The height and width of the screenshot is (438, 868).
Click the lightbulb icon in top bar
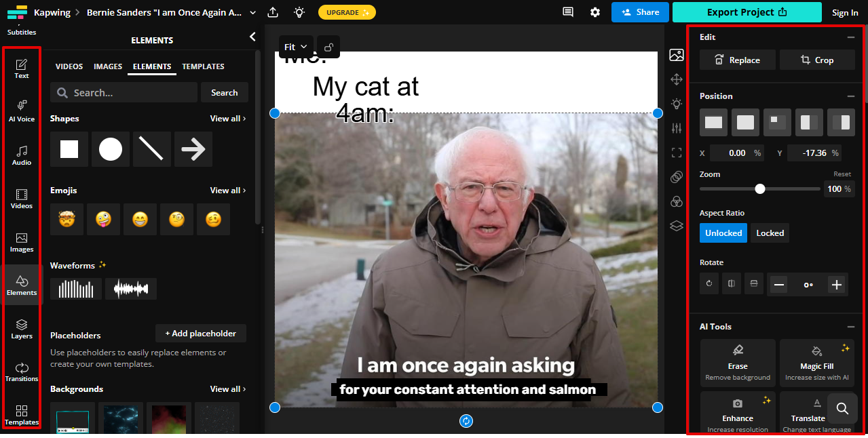(x=299, y=12)
